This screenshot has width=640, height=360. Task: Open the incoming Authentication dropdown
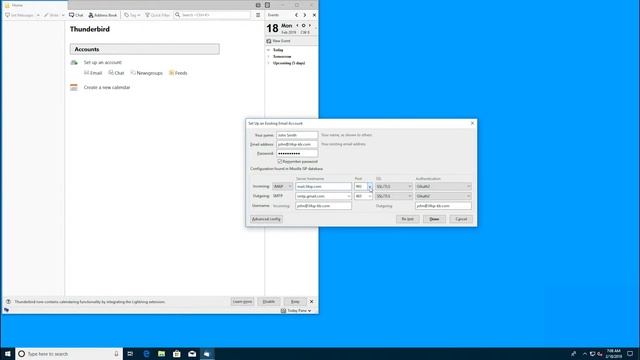pos(443,186)
